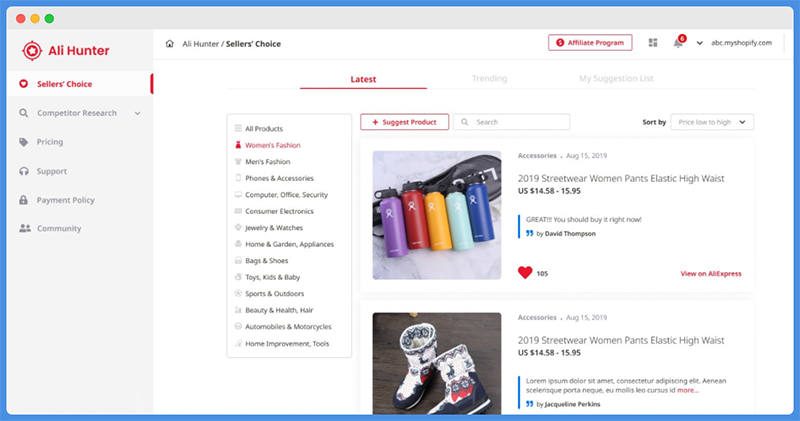Switch to the Latest tab
This screenshot has height=421, width=800.
click(x=363, y=79)
